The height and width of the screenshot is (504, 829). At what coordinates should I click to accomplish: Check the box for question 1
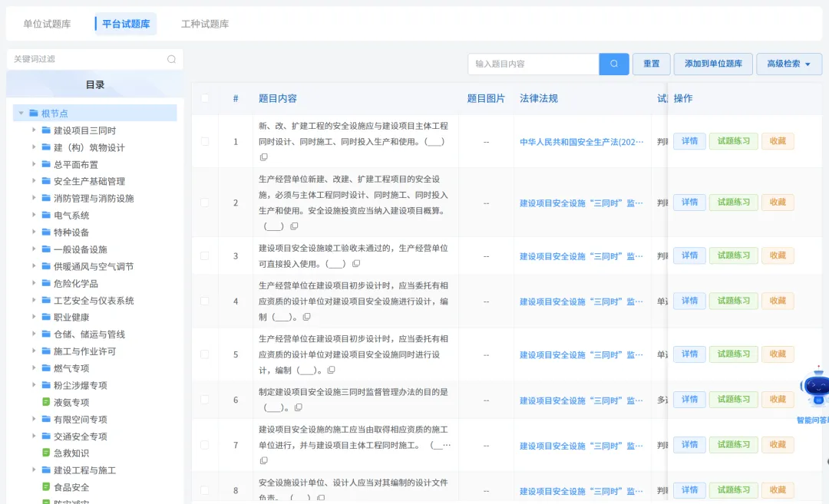pyautogui.click(x=205, y=142)
